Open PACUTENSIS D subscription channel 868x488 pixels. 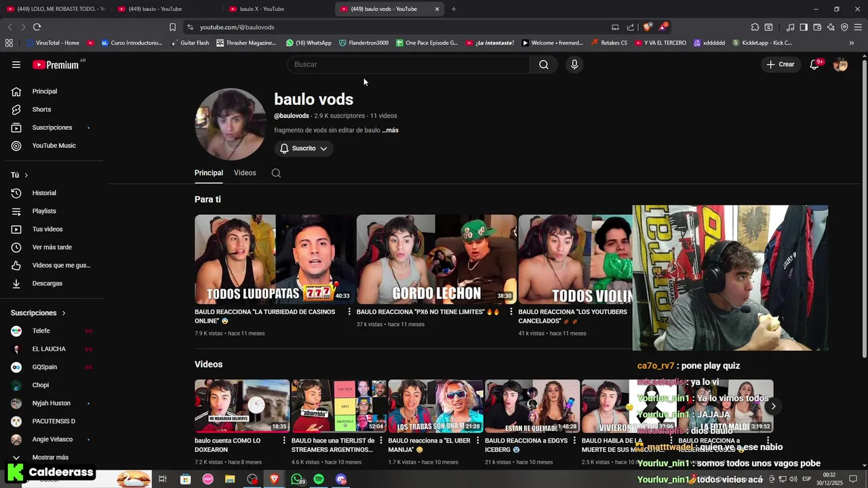pyautogui.click(x=52, y=421)
